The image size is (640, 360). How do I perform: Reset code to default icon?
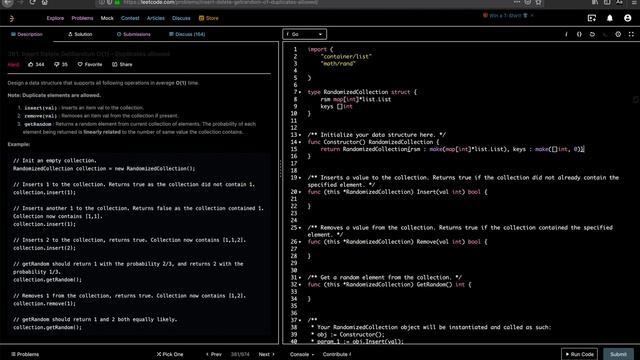592,34
